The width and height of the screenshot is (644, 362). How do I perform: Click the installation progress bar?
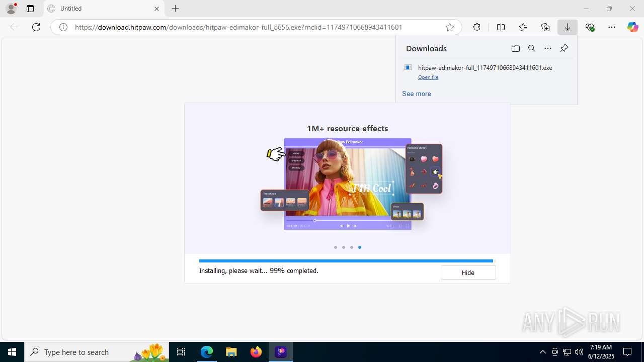click(x=347, y=261)
